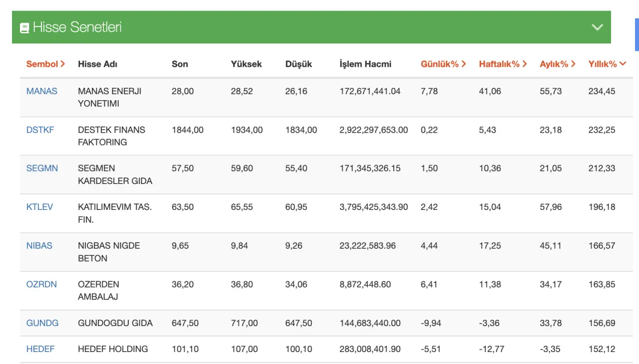The width and height of the screenshot is (639, 364).
Task: Open the DSTKF stock symbol link
Action: coord(40,130)
